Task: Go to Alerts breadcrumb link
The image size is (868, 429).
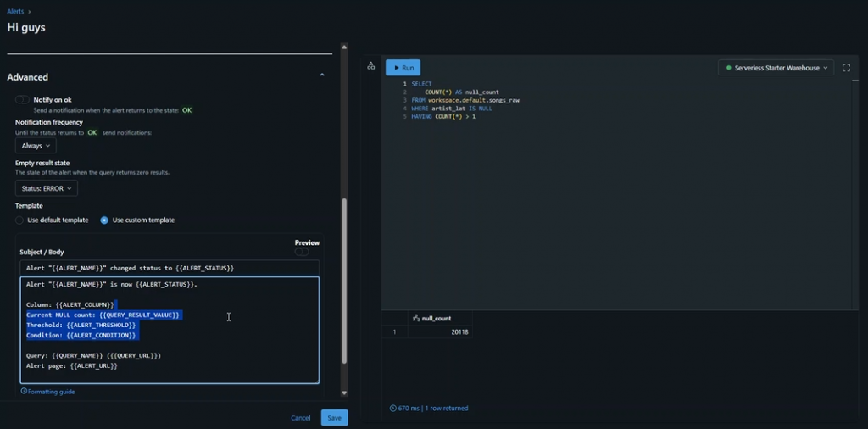Action: pos(15,11)
